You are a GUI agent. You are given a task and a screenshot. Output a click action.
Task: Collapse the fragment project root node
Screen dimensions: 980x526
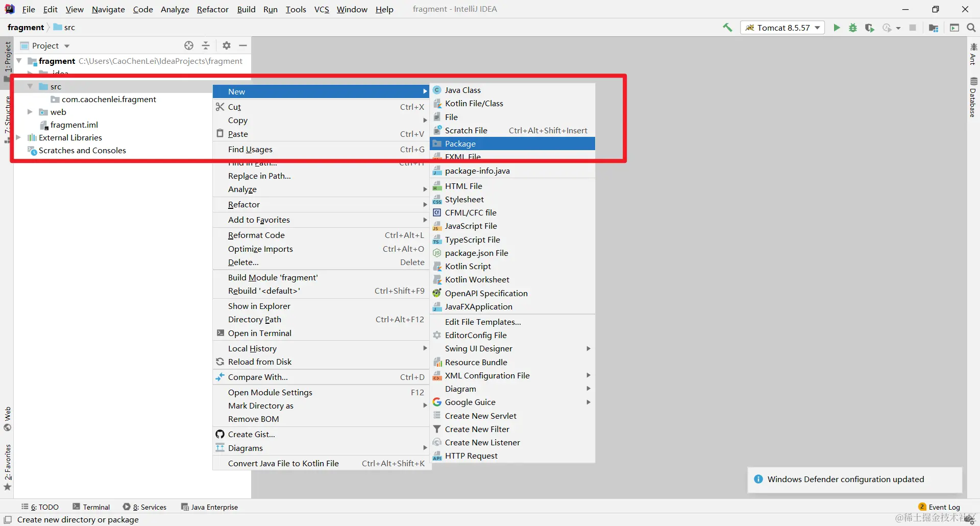pos(19,61)
